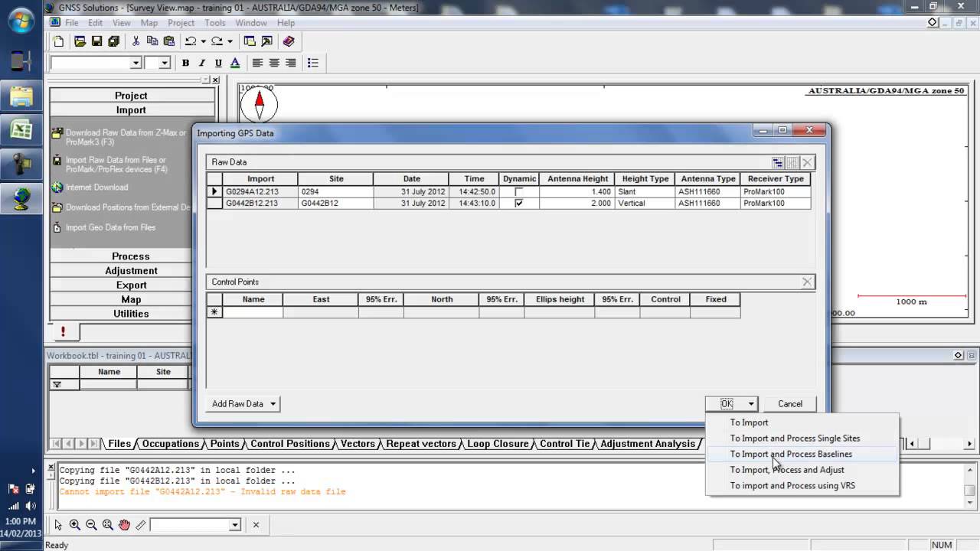Center align text
Viewport: 980px width, 551px height.
coord(274,63)
